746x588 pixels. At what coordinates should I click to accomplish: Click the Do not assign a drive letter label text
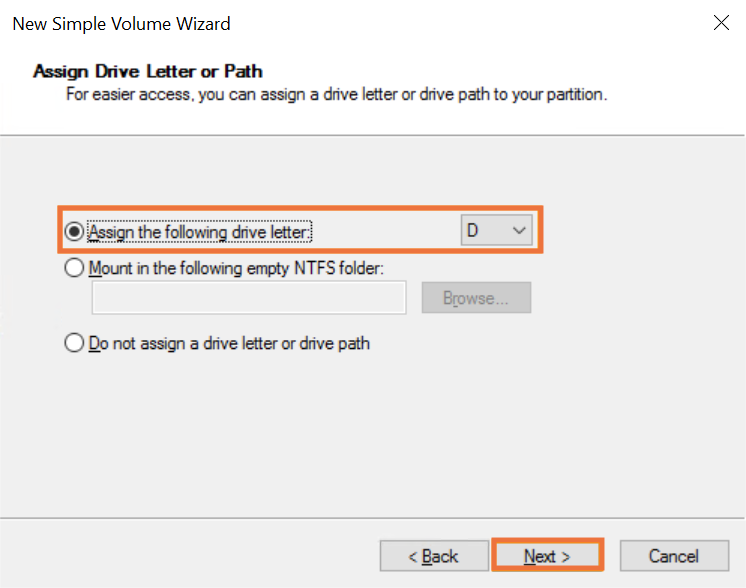[x=229, y=343]
